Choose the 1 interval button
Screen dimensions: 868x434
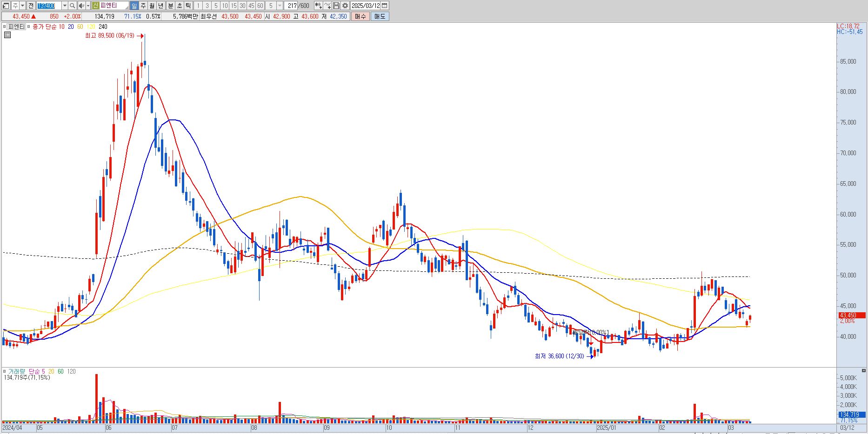point(198,6)
